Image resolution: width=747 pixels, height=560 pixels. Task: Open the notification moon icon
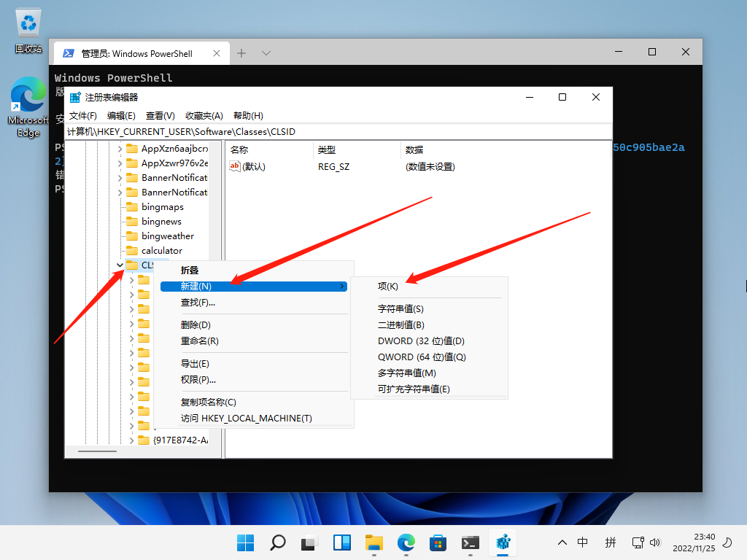[727, 542]
